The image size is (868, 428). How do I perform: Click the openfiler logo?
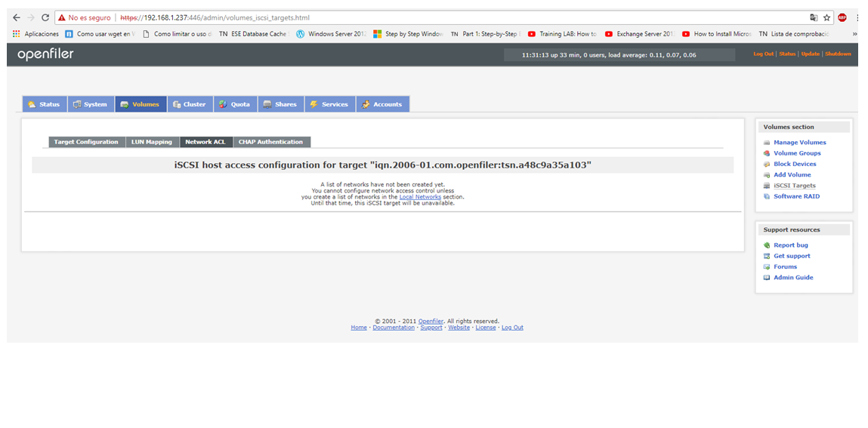tap(45, 54)
